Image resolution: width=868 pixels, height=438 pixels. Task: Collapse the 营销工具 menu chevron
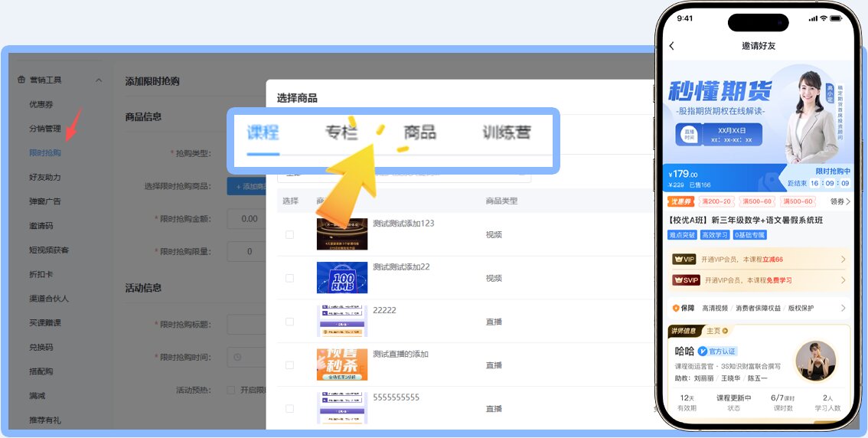99,80
